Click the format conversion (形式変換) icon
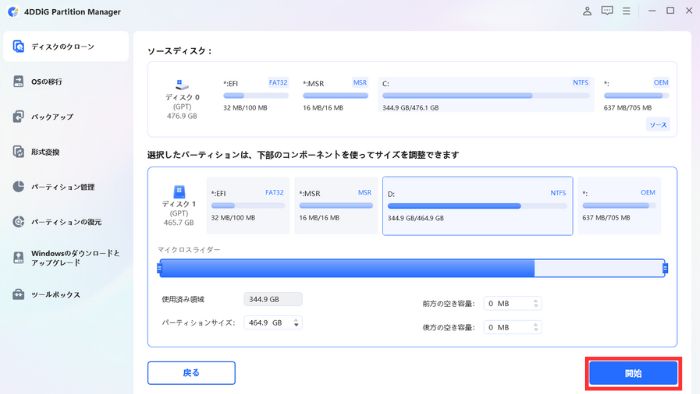Image resolution: width=700 pixels, height=394 pixels. point(18,152)
